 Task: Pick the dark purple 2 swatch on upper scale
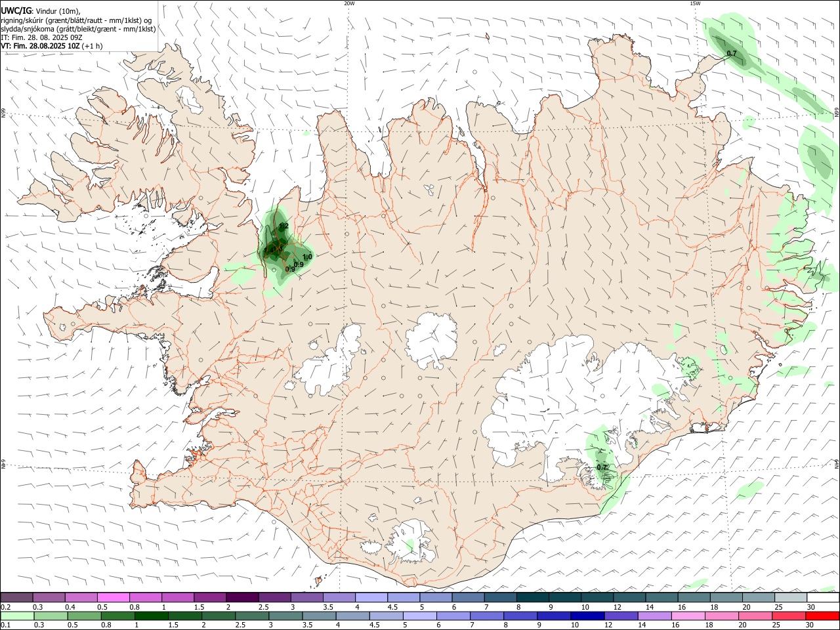[x=242, y=597]
